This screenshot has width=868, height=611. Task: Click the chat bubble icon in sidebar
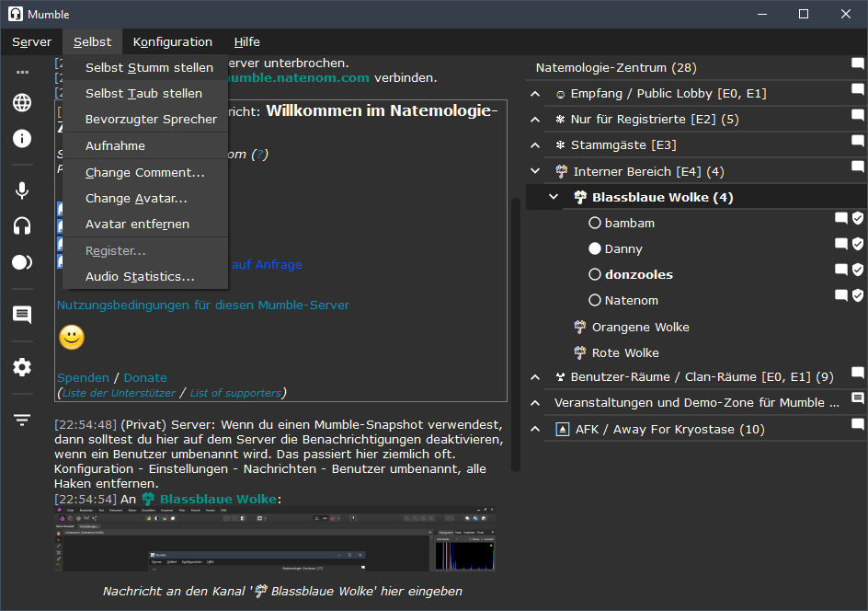tap(22, 315)
